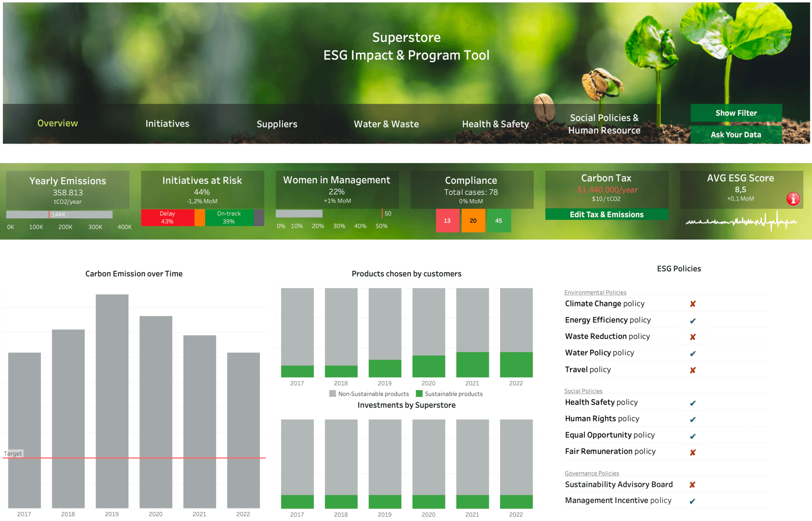Open the Show Filter panel

(x=736, y=113)
